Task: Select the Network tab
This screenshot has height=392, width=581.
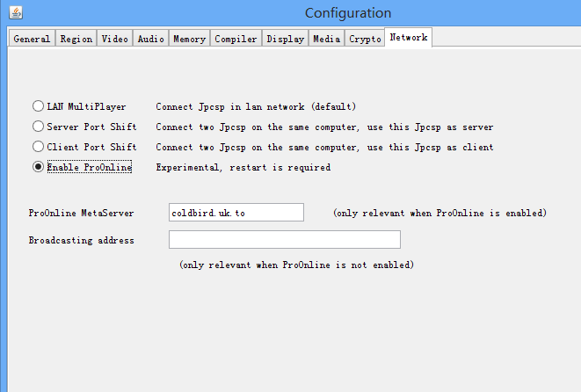Action: click(409, 38)
